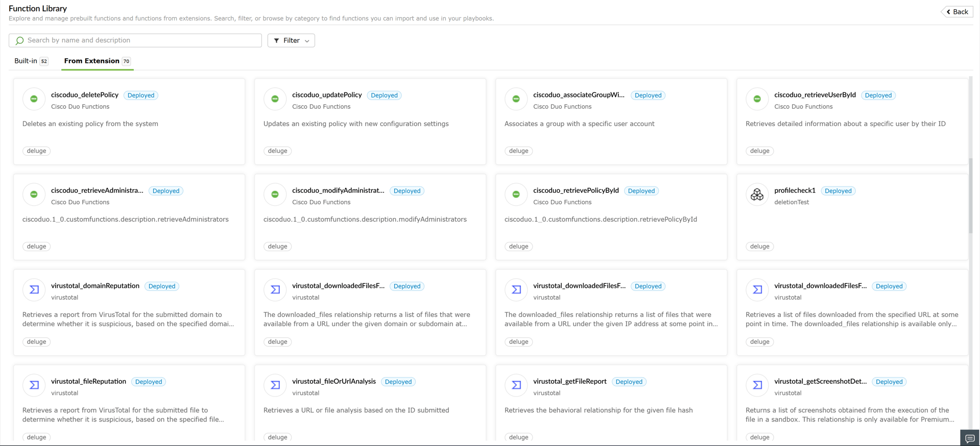This screenshot has height=446, width=980.
Task: Click the virustotal_getScreenshotDet... card icon
Action: coord(757,385)
